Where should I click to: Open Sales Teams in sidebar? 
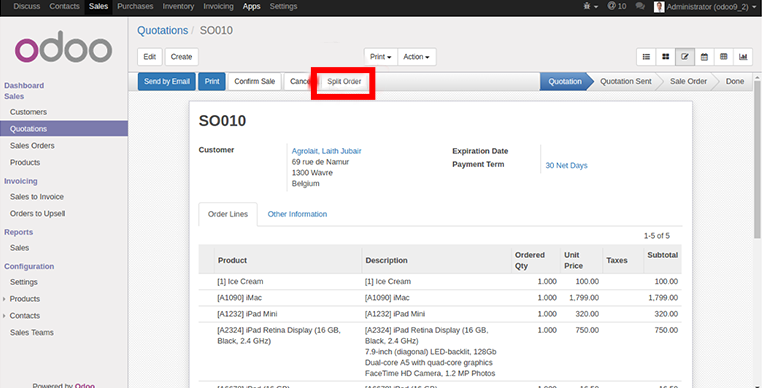click(32, 332)
